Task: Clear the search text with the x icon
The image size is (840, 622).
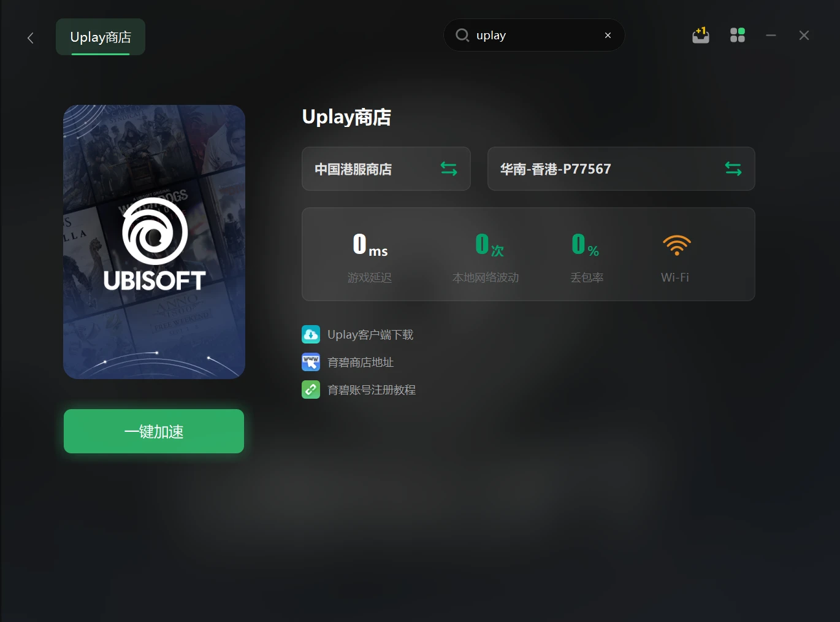Action: pos(608,36)
